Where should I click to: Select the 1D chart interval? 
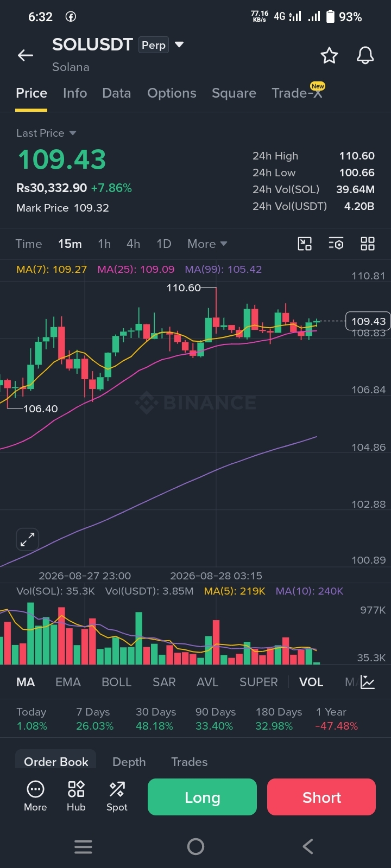[164, 244]
